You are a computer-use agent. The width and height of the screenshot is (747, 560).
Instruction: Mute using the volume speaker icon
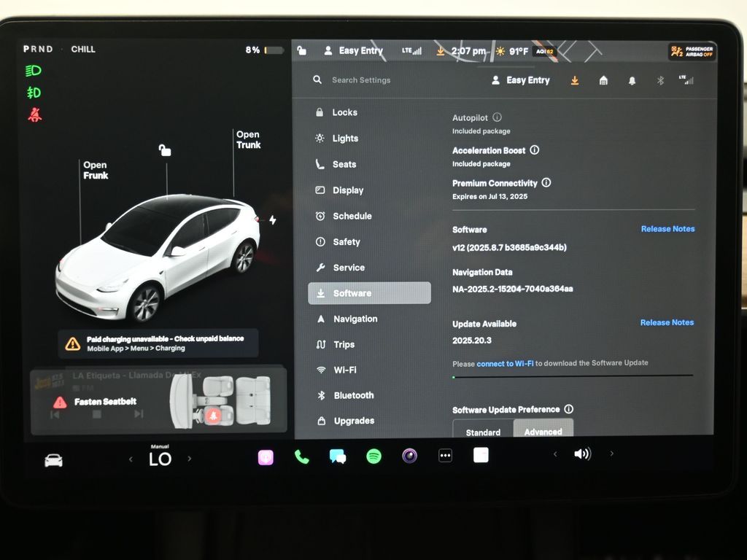click(581, 454)
